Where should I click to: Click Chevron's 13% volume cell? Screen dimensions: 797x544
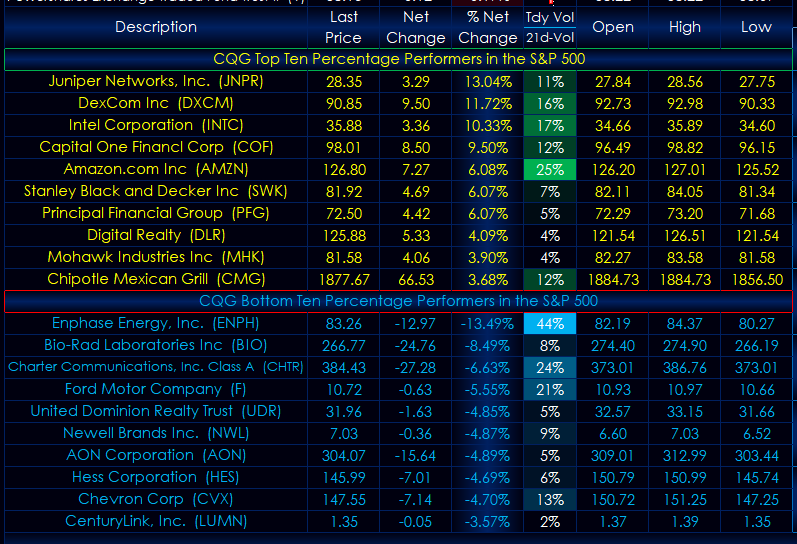(550, 499)
